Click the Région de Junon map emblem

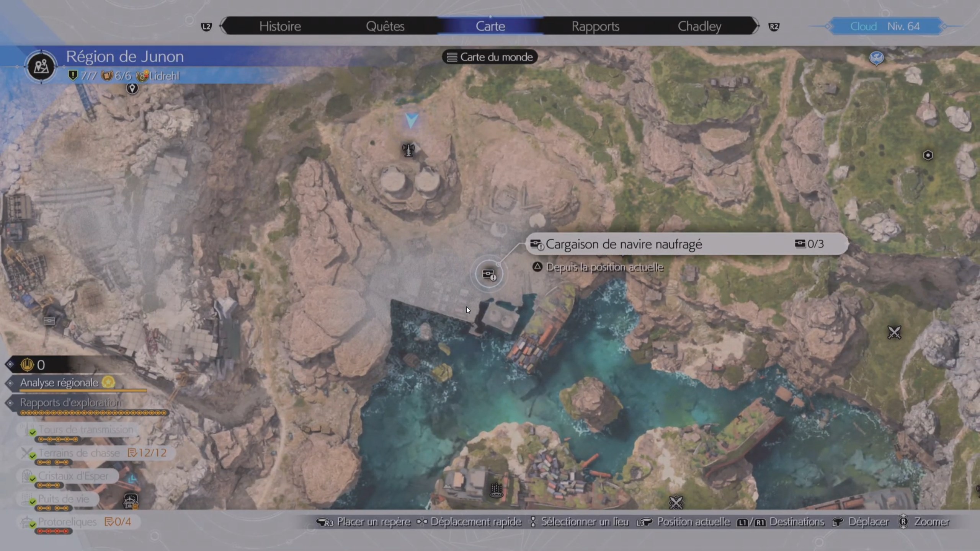(41, 67)
